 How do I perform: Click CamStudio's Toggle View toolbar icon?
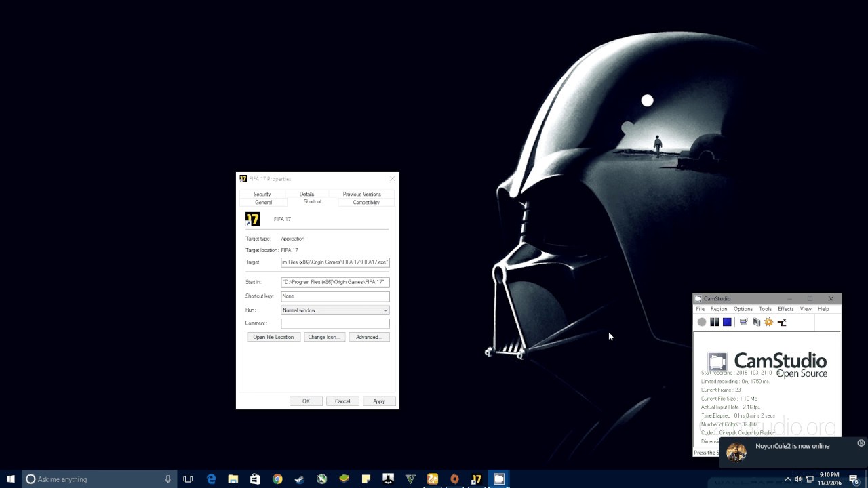(x=744, y=322)
